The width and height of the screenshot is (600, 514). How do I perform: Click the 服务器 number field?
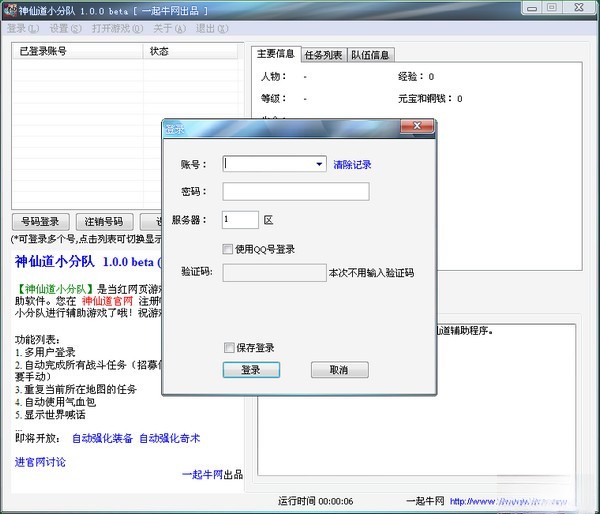(x=240, y=219)
